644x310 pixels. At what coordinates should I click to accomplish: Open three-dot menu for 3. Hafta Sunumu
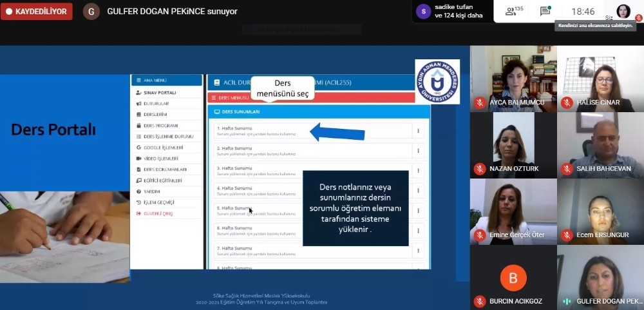(418, 170)
